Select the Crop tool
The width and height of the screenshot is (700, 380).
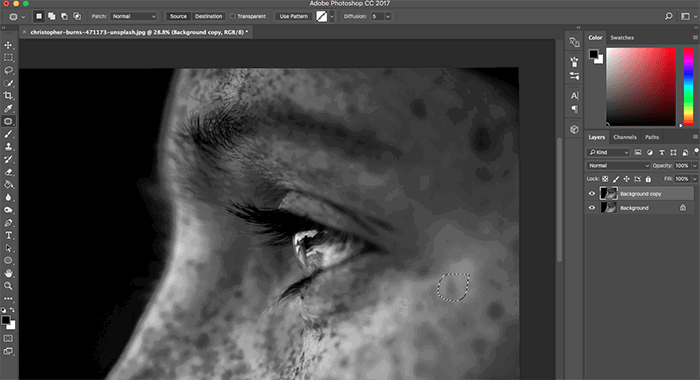pyautogui.click(x=8, y=96)
